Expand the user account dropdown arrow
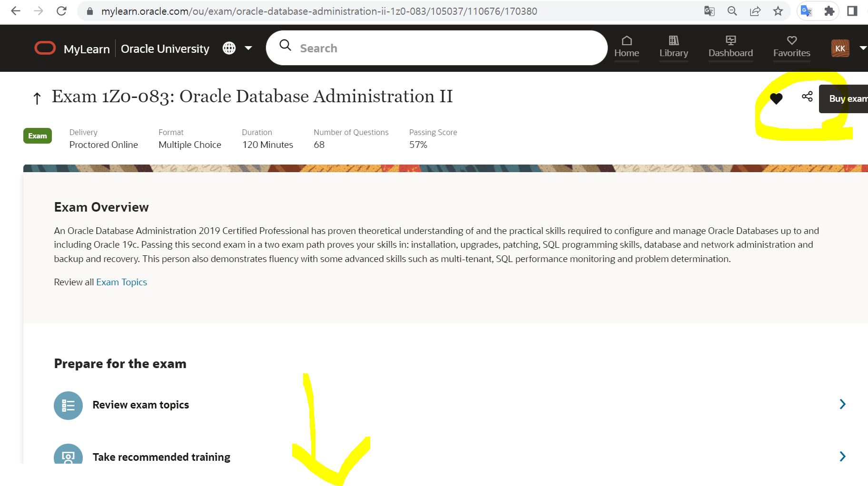This screenshot has width=868, height=486. coord(863,48)
